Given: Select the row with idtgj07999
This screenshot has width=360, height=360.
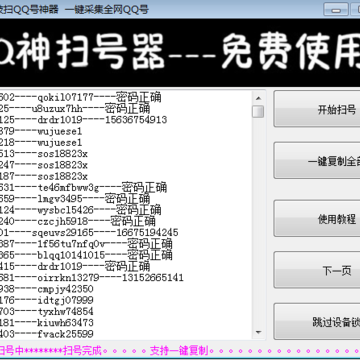Looking at the screenshot, I should pyautogui.click(x=47, y=300).
